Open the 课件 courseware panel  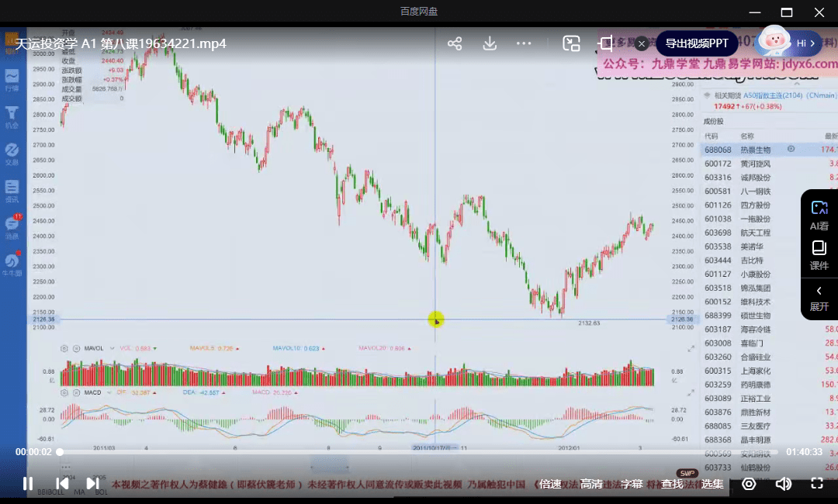(819, 255)
